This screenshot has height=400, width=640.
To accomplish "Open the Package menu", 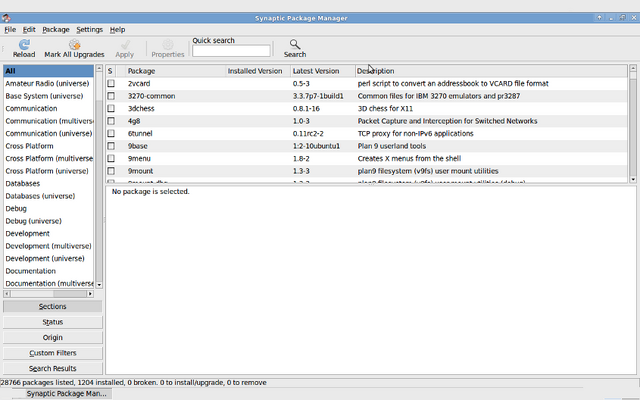I will [x=56, y=30].
